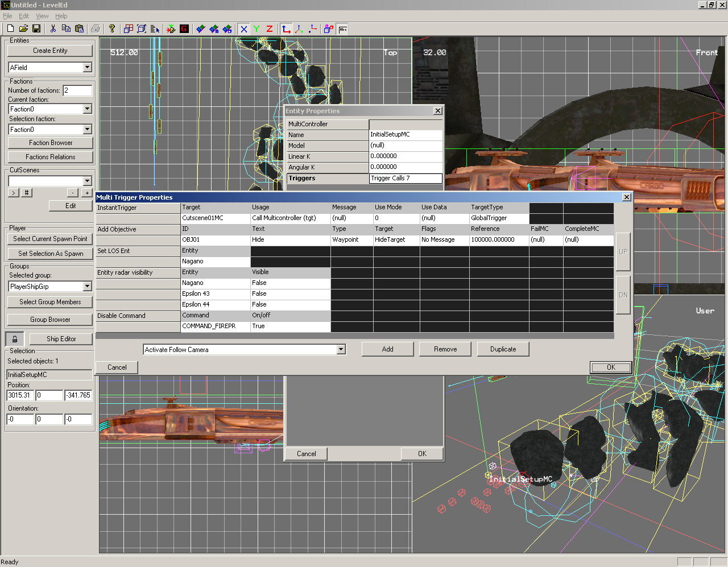This screenshot has width=728, height=567.
Task: Toggle the Z axis constraint
Action: coord(270,29)
